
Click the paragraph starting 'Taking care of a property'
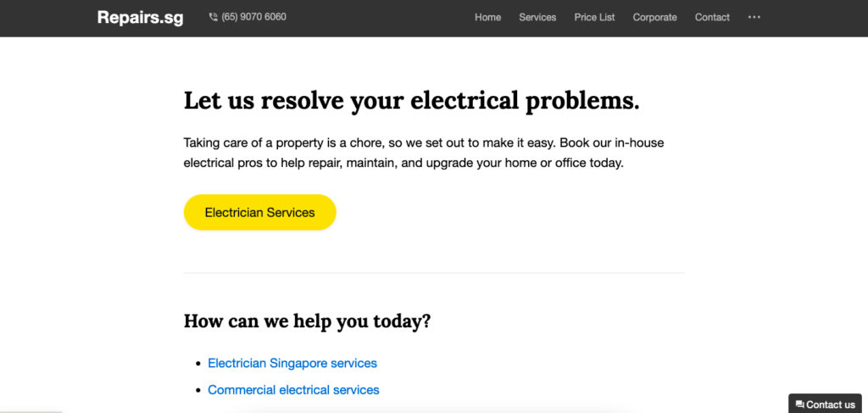424,153
